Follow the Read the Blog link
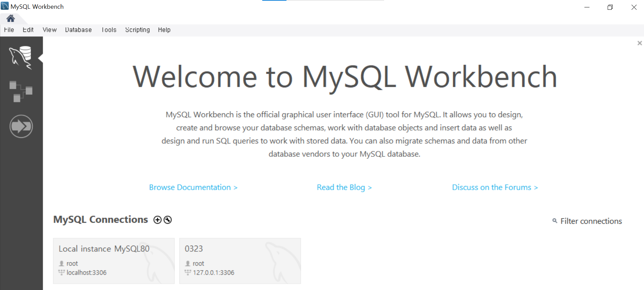The width and height of the screenshot is (644, 290). tap(344, 187)
